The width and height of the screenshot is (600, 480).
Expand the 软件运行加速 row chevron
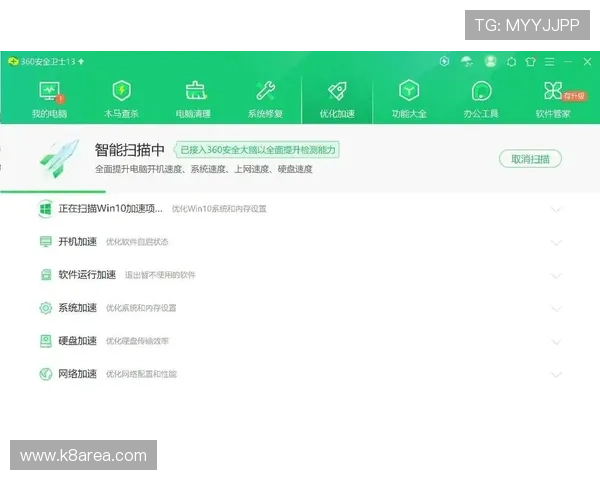tap(556, 275)
